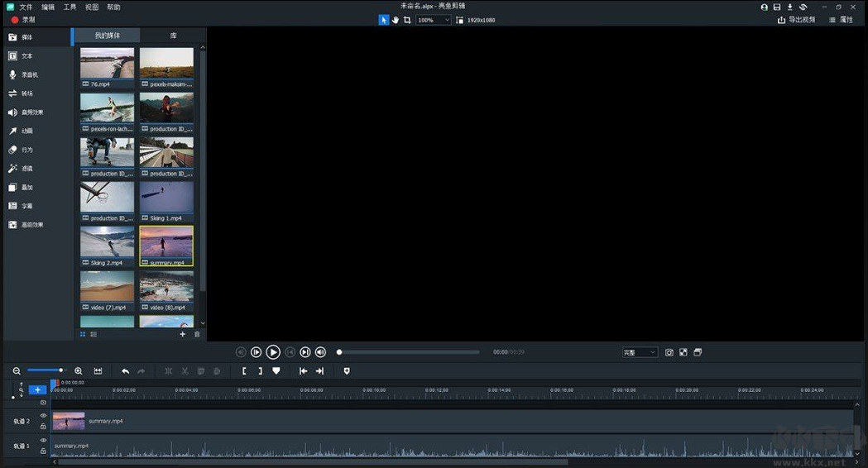
Task: Click the zoom-in magnifier on timeline
Action: [79, 371]
